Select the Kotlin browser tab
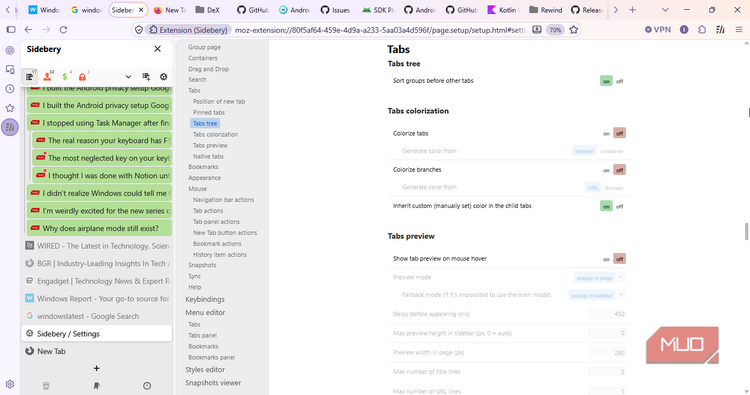750x395 pixels. [x=503, y=10]
